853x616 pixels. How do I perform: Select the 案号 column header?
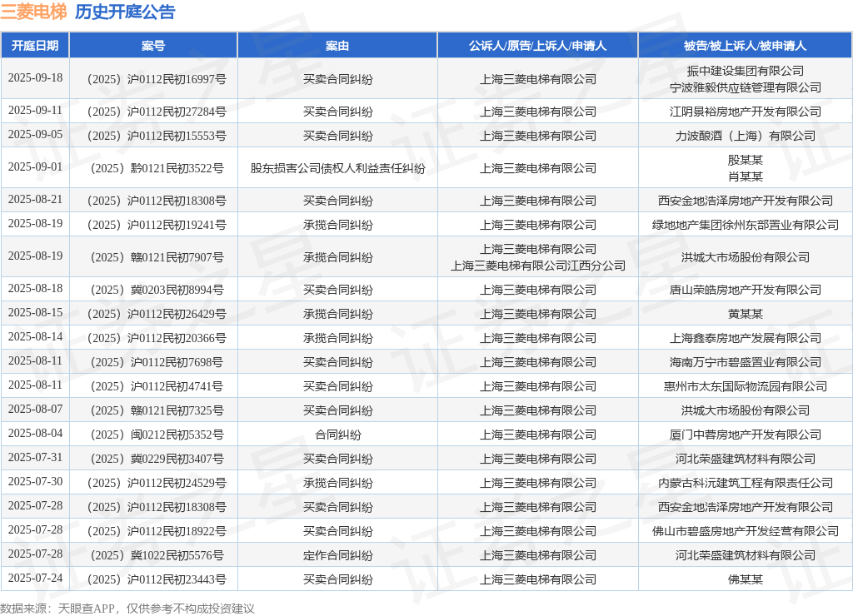coord(153,46)
